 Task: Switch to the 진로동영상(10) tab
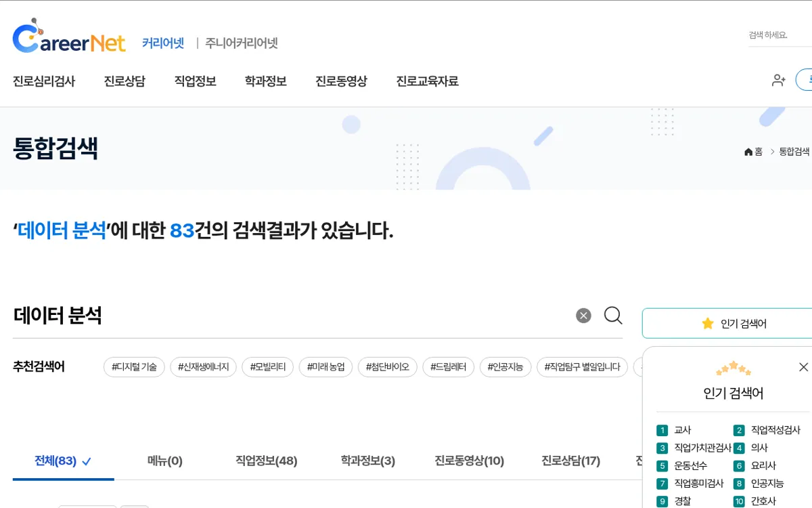pos(470,461)
